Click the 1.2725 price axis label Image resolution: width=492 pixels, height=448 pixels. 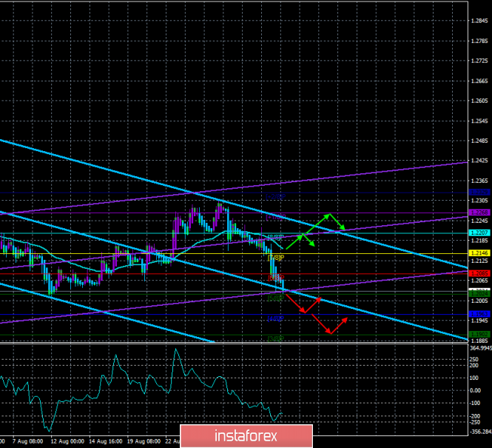pyautogui.click(x=479, y=61)
